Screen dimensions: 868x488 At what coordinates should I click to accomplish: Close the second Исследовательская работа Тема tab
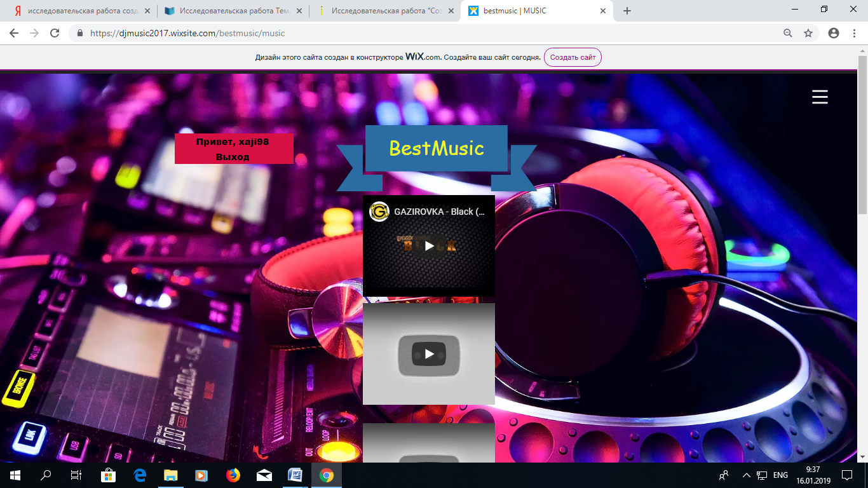pyautogui.click(x=299, y=11)
